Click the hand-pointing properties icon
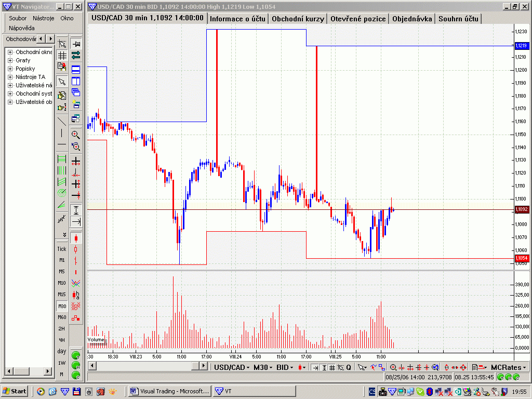Screen dimensions: 532x399 coord(62,107)
